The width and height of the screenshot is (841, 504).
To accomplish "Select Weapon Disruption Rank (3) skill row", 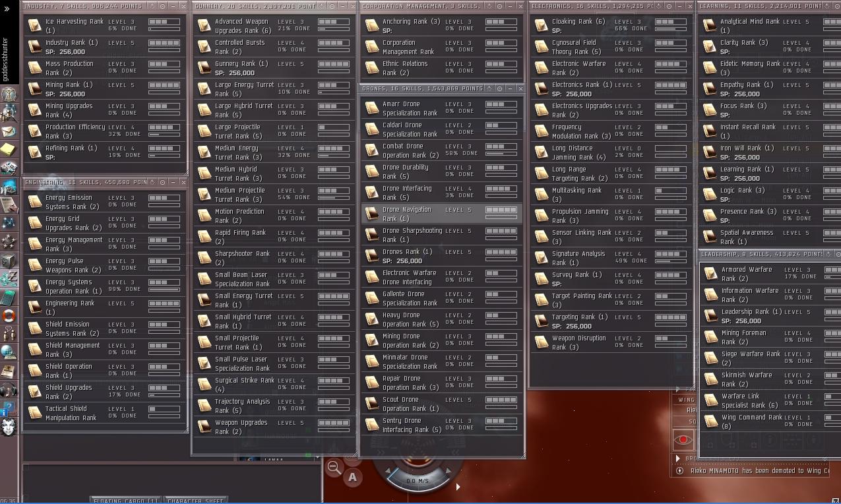I will (611, 342).
